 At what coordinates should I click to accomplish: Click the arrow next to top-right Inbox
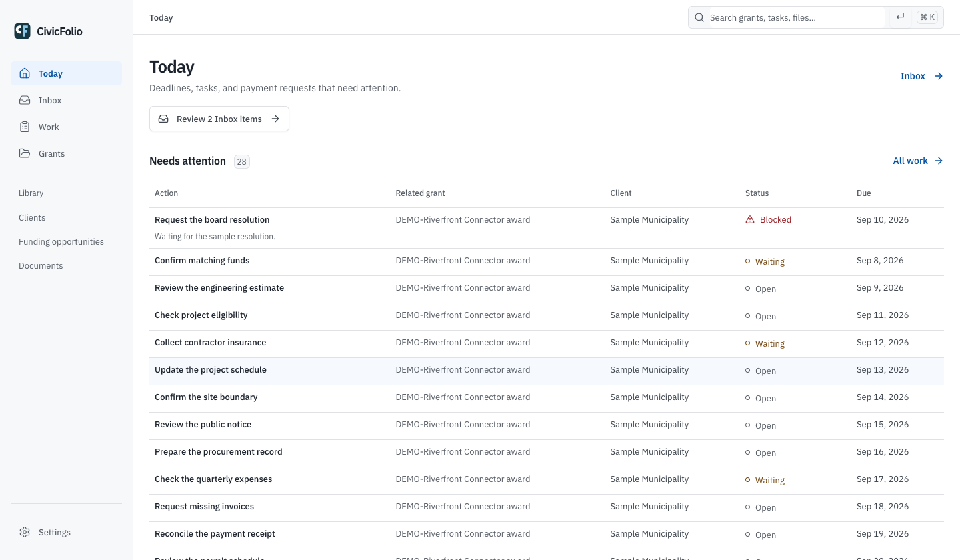[939, 76]
